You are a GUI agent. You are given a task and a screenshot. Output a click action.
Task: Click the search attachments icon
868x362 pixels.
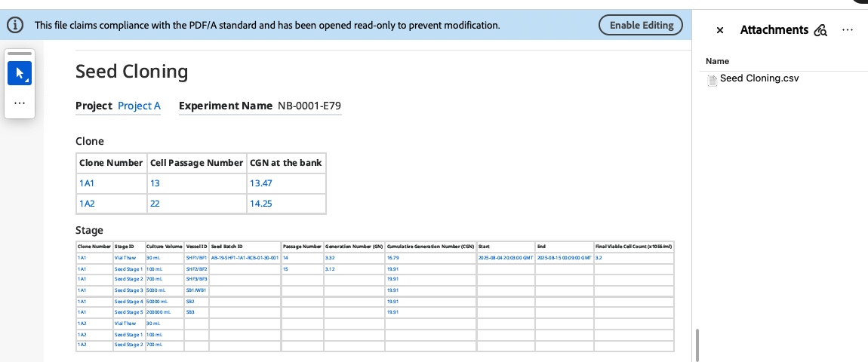[x=821, y=30]
